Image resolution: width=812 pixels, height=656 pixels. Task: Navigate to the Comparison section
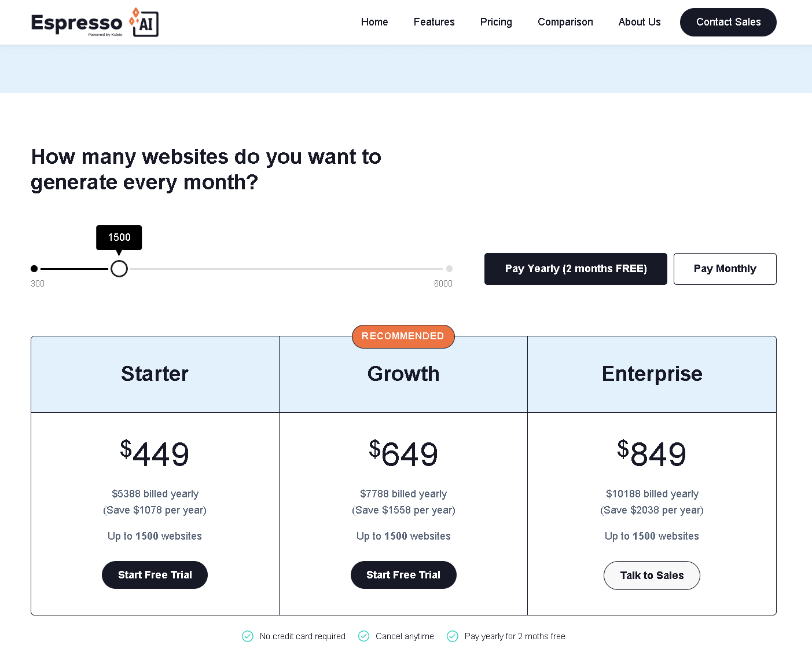tap(565, 22)
